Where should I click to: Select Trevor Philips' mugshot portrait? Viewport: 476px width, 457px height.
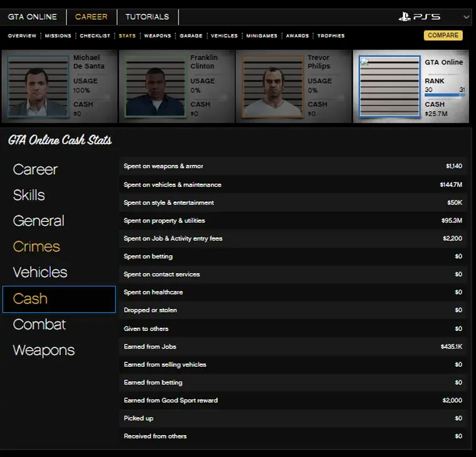click(x=272, y=87)
